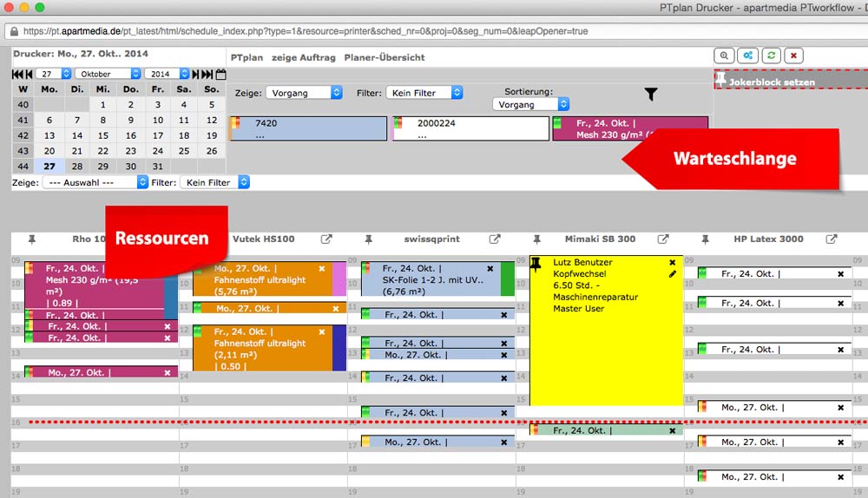The height and width of the screenshot is (498, 868).
Task: Click Vutek HS100 column header
Action: 264,239
